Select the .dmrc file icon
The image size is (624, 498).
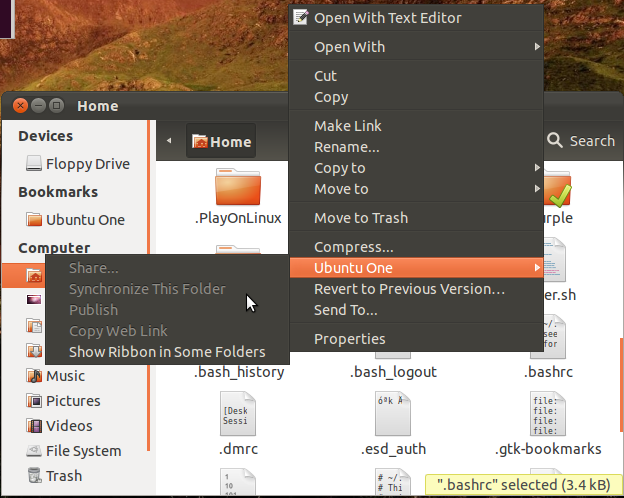click(x=238, y=414)
